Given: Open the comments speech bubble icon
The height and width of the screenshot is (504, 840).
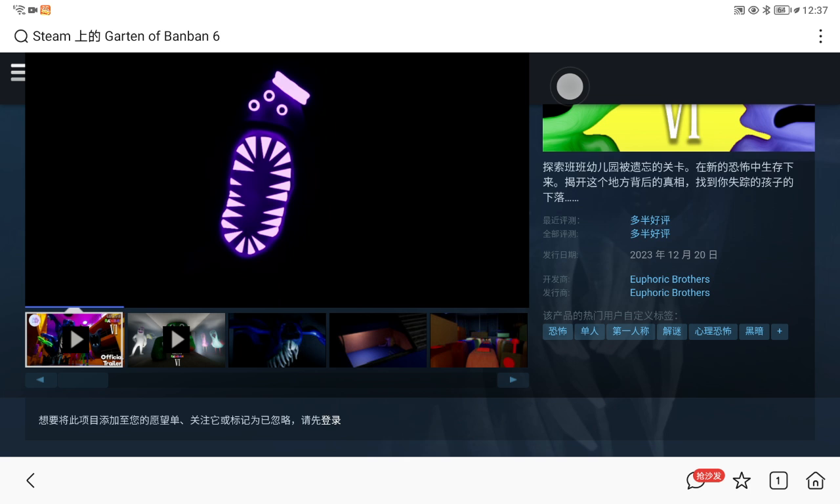Looking at the screenshot, I should [695, 481].
